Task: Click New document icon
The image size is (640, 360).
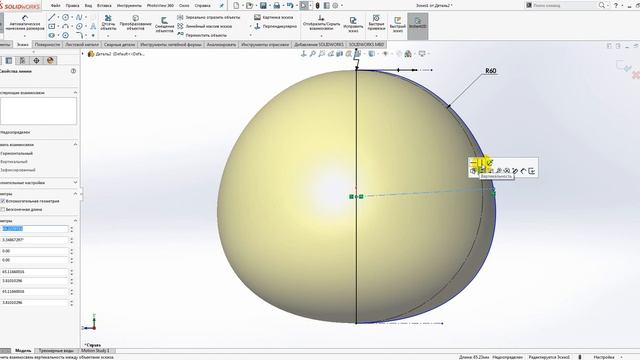Action: (236, 5)
